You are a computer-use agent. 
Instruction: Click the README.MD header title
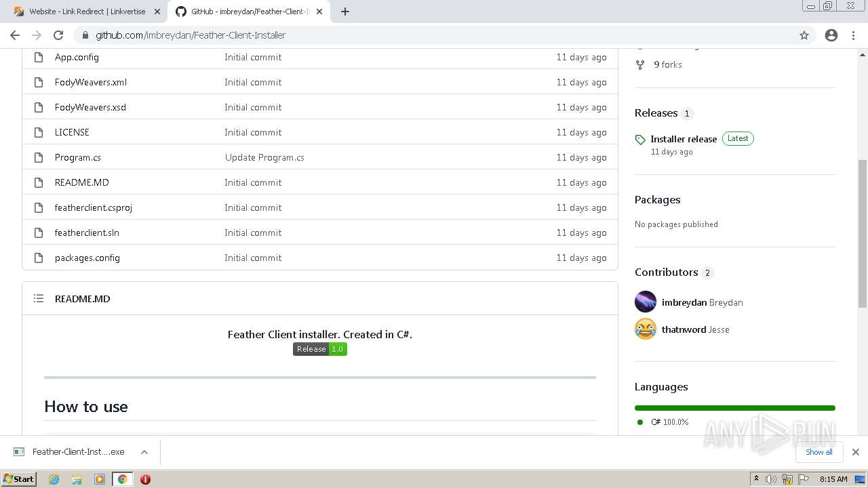[x=82, y=298]
